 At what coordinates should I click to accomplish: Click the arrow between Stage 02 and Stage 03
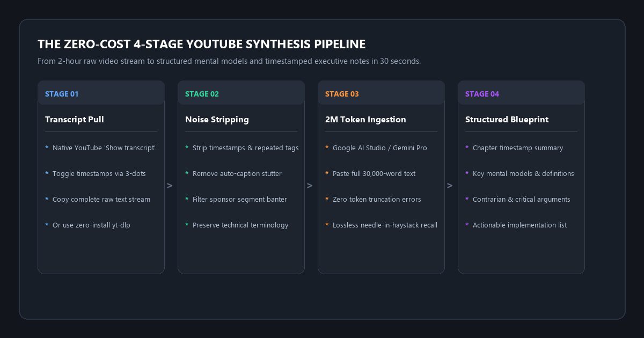pos(310,186)
